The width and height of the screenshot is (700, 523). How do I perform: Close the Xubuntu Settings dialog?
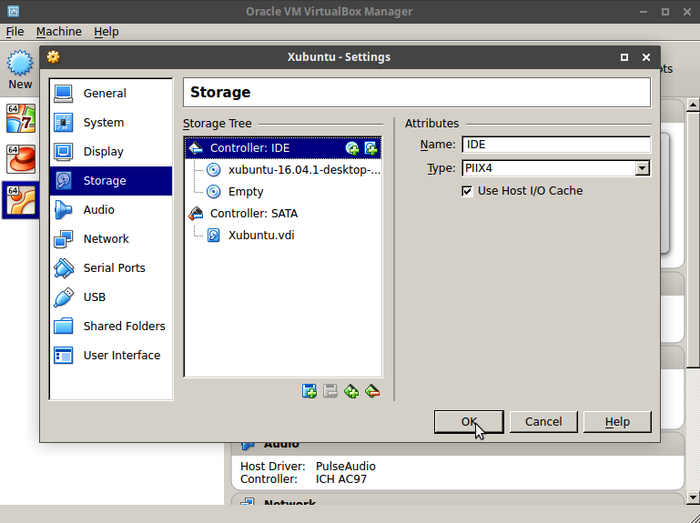(646, 57)
